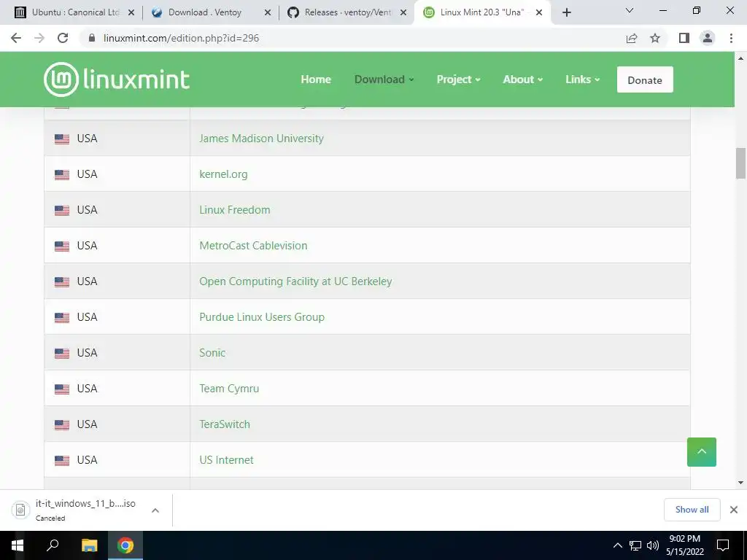
Task: Open volume control tray icon
Action: tap(652, 545)
